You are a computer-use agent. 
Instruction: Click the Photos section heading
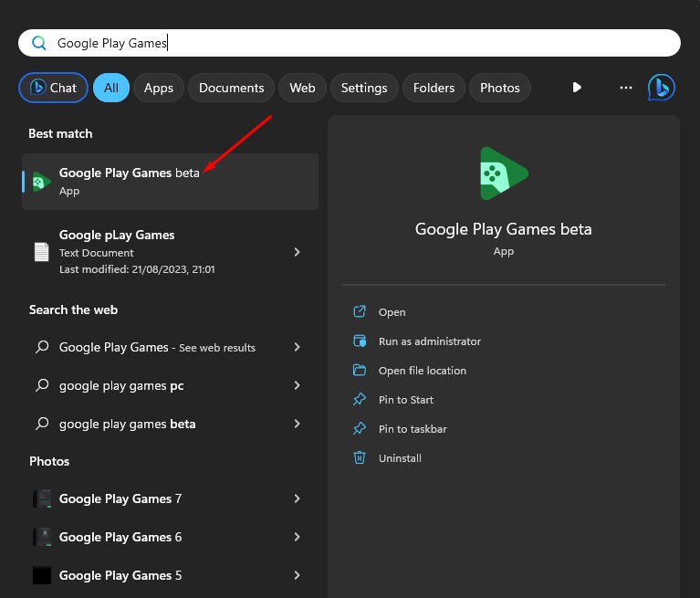pos(49,461)
